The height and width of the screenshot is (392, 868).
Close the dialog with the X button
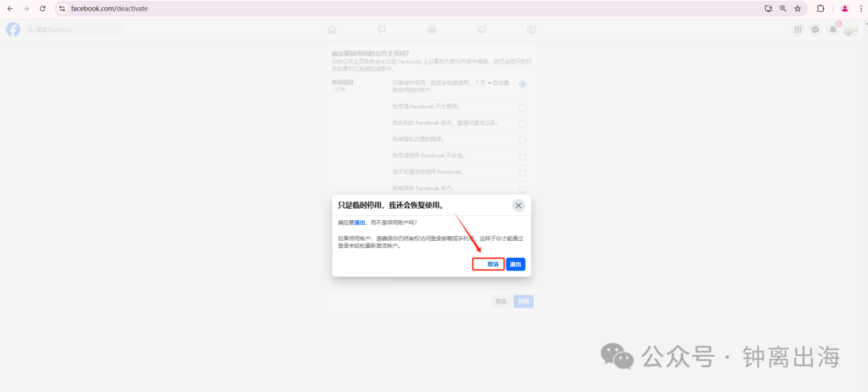coord(518,206)
